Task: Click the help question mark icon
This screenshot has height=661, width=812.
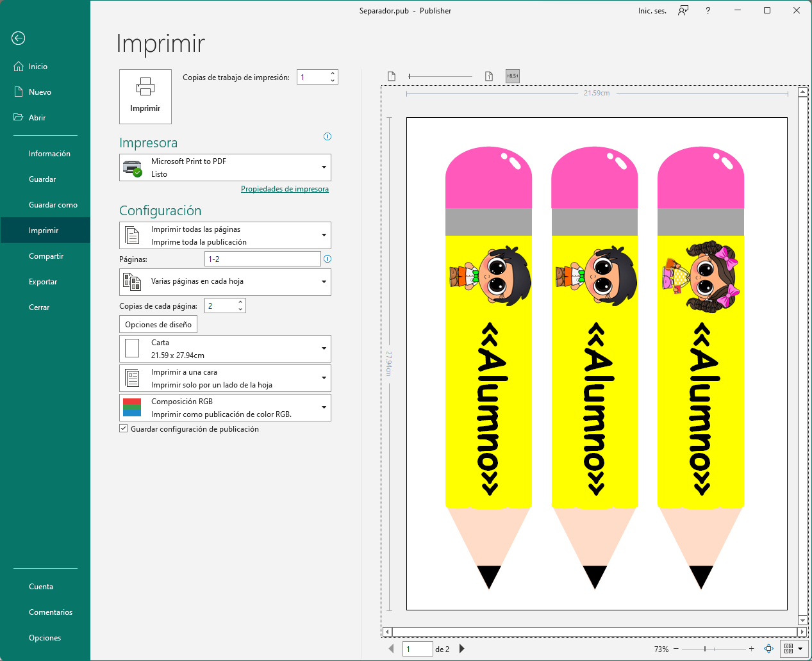Action: pos(708,11)
